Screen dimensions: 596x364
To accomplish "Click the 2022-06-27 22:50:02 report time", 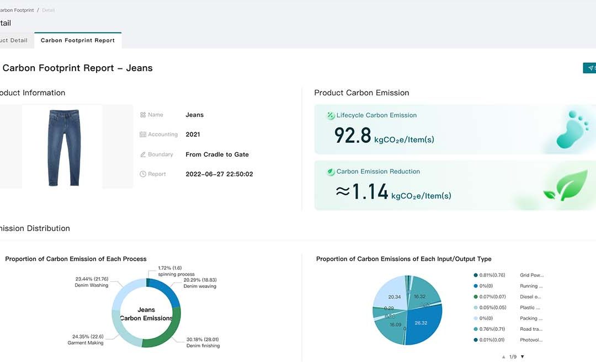I will click(219, 174).
